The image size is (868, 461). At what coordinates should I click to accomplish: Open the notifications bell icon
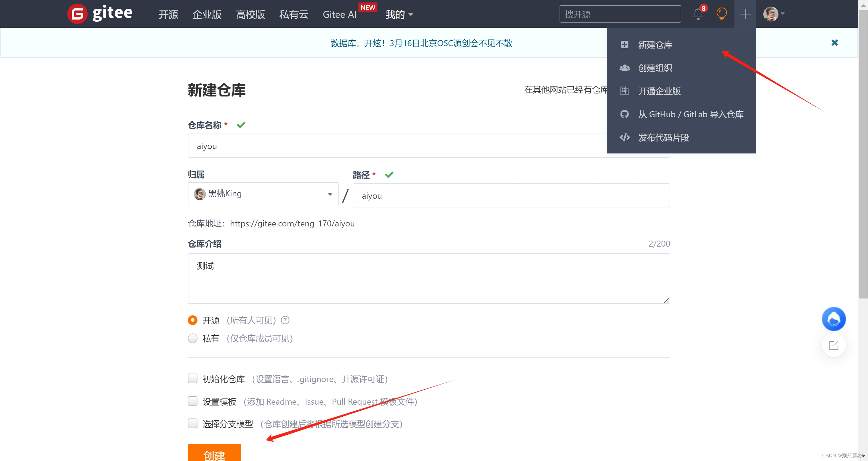point(698,14)
